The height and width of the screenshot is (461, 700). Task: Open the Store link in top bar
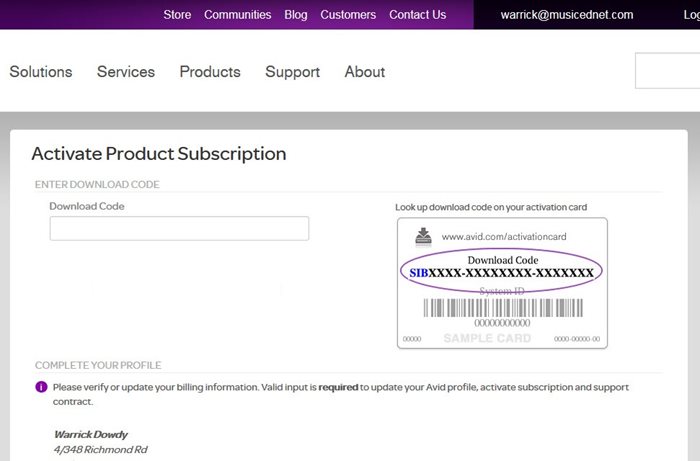point(177,15)
